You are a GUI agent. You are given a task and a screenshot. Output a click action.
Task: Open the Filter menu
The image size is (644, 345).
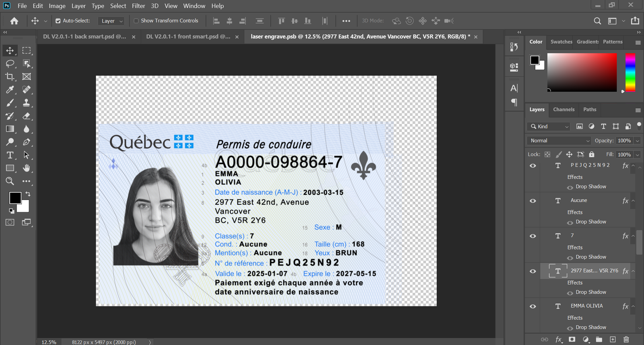138,6
